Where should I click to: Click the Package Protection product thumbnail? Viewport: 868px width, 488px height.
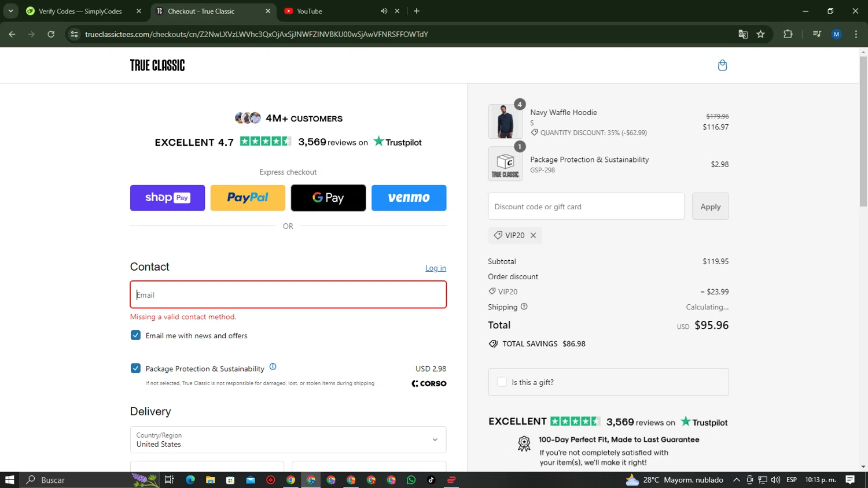tap(505, 164)
